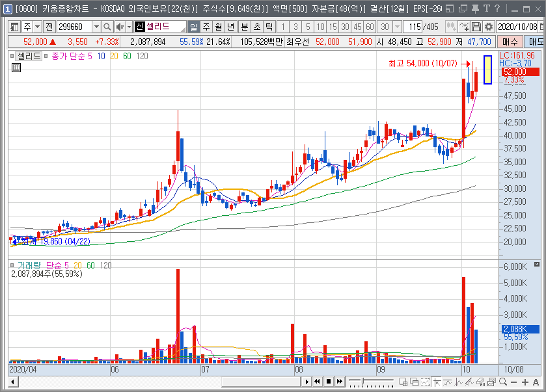
Task: Click the chart with vertical line icon
Action: (x=459, y=382)
